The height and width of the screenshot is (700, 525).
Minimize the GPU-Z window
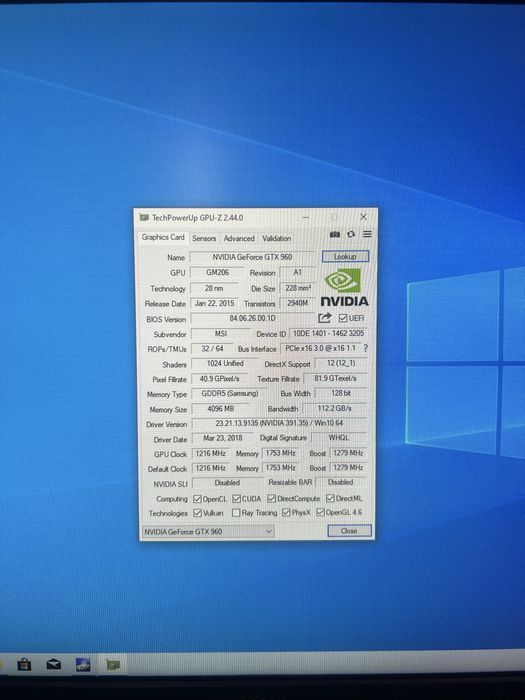tap(306, 217)
